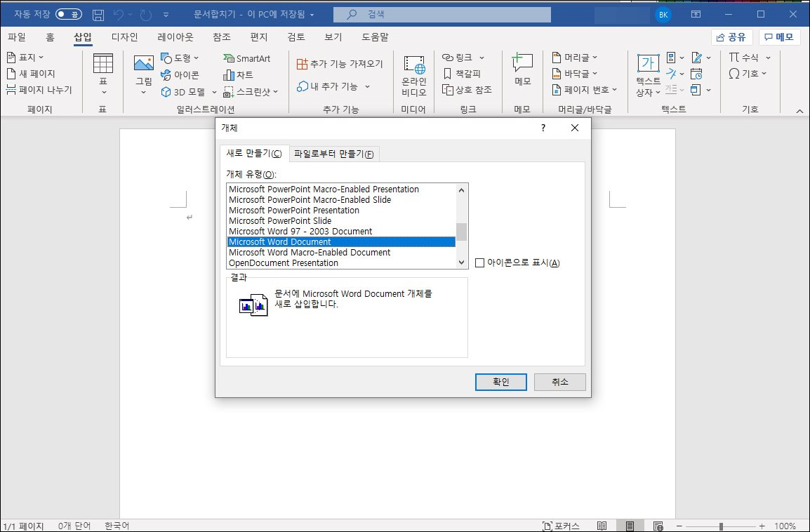This screenshot has height=532, width=810.
Task: Insert date and time icon
Action: (x=696, y=74)
